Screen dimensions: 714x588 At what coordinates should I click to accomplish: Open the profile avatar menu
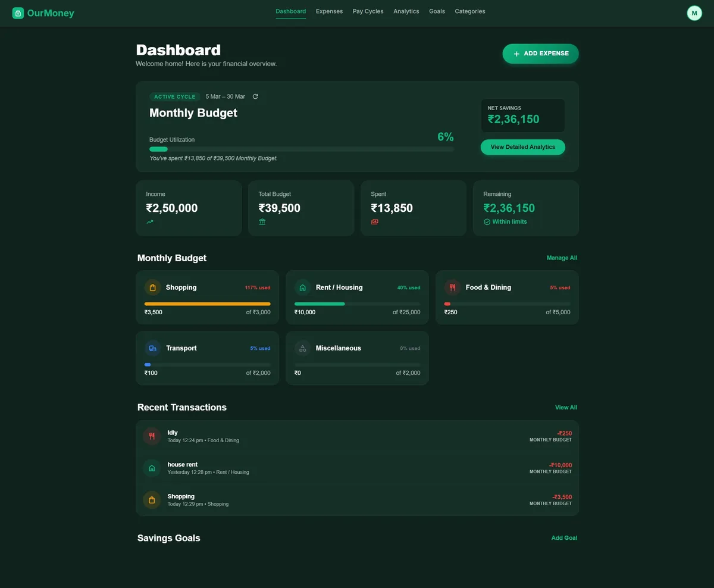694,12
